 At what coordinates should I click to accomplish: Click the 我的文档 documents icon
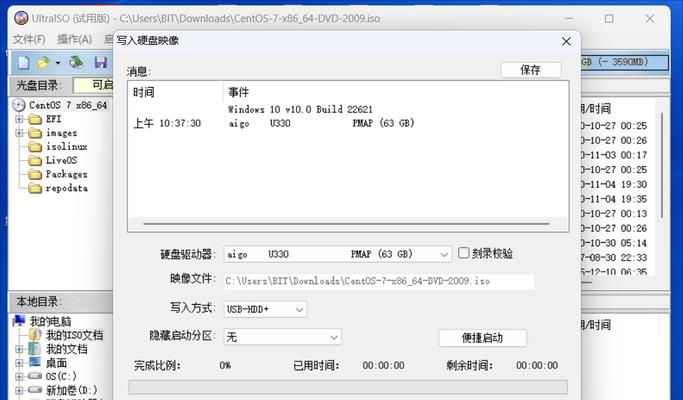[x=34, y=349]
